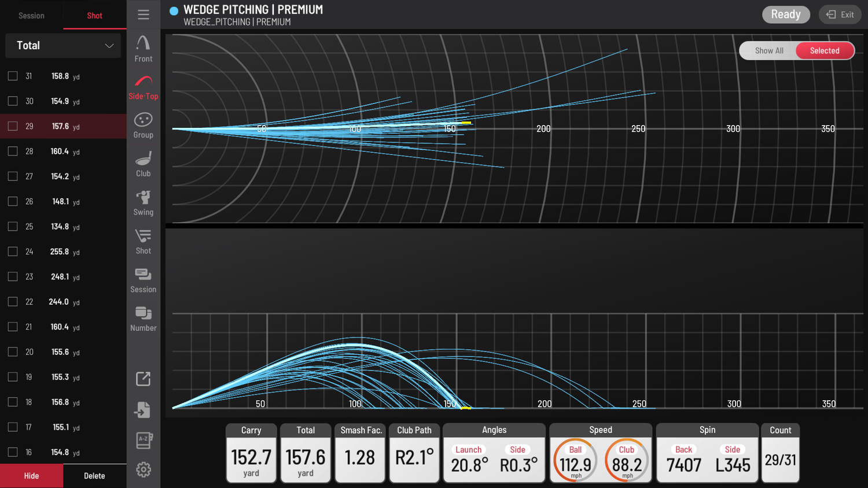Click the Club speed 88.2 gauge

(627, 461)
